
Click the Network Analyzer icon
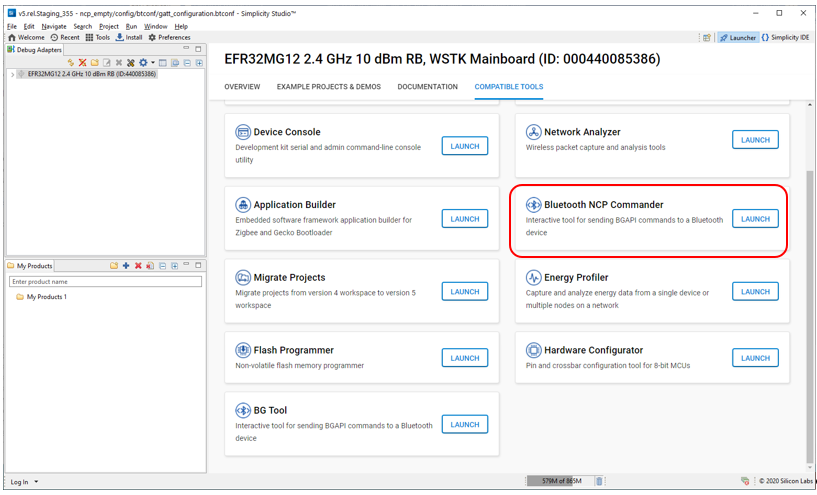(x=534, y=132)
